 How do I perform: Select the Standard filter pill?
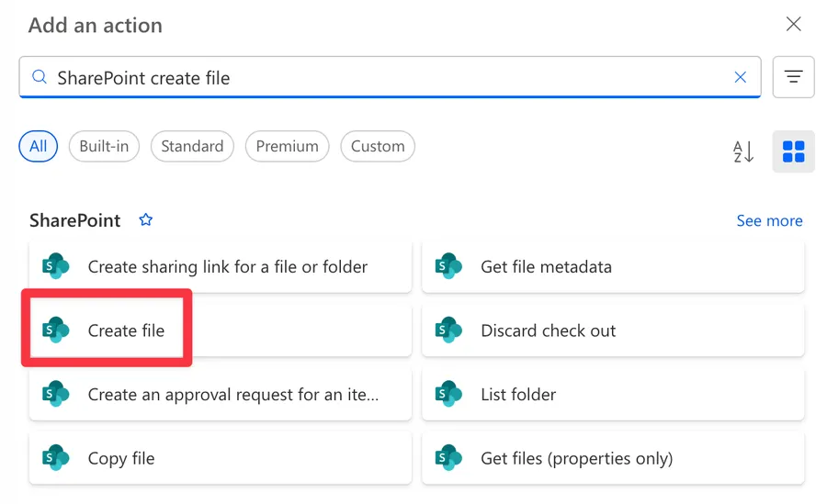click(192, 146)
